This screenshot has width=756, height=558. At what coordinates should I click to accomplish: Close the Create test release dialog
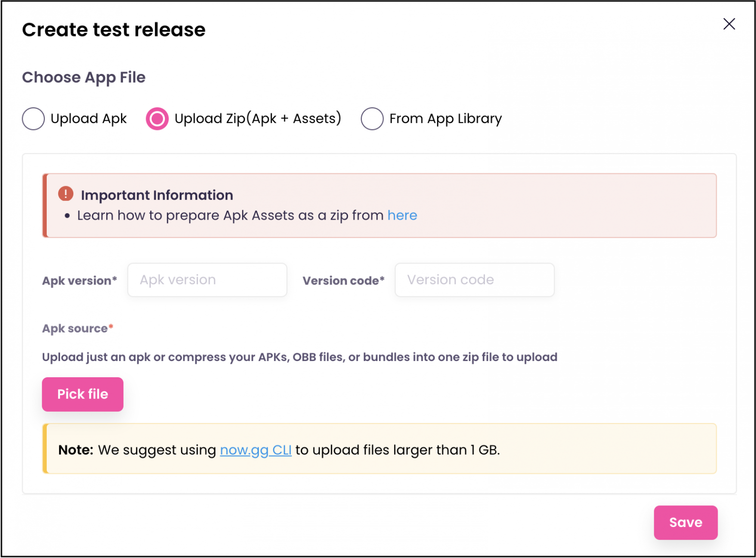729,24
